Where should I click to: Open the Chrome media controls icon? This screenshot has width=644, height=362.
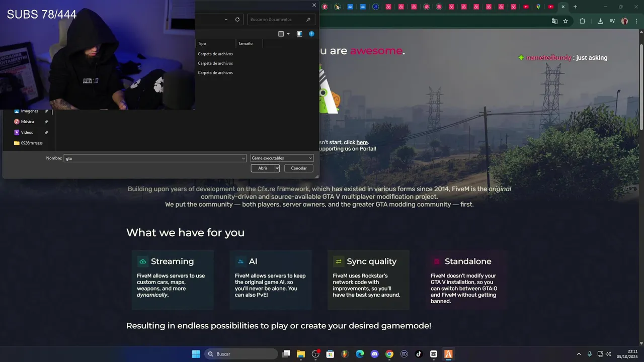coord(612,21)
